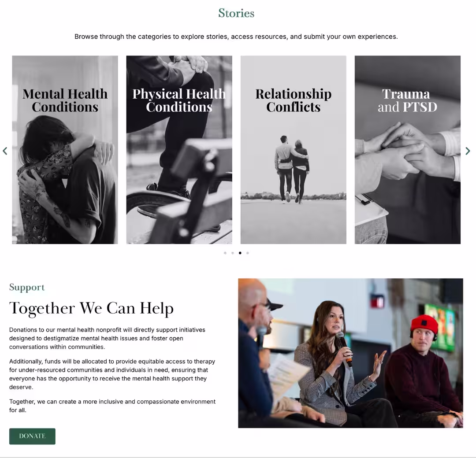
Task: Click the Browse through the categories text
Action: tap(236, 37)
